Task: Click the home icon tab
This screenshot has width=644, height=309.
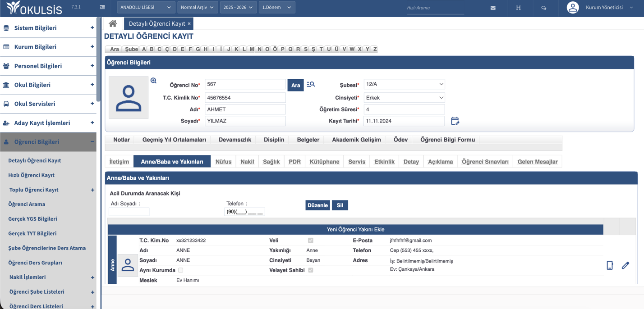Action: pyautogui.click(x=113, y=23)
